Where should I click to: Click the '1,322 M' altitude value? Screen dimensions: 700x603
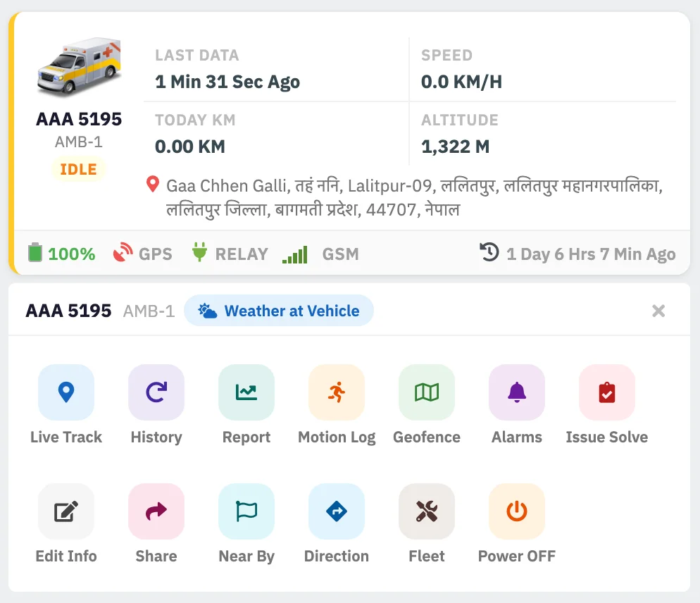click(x=456, y=147)
